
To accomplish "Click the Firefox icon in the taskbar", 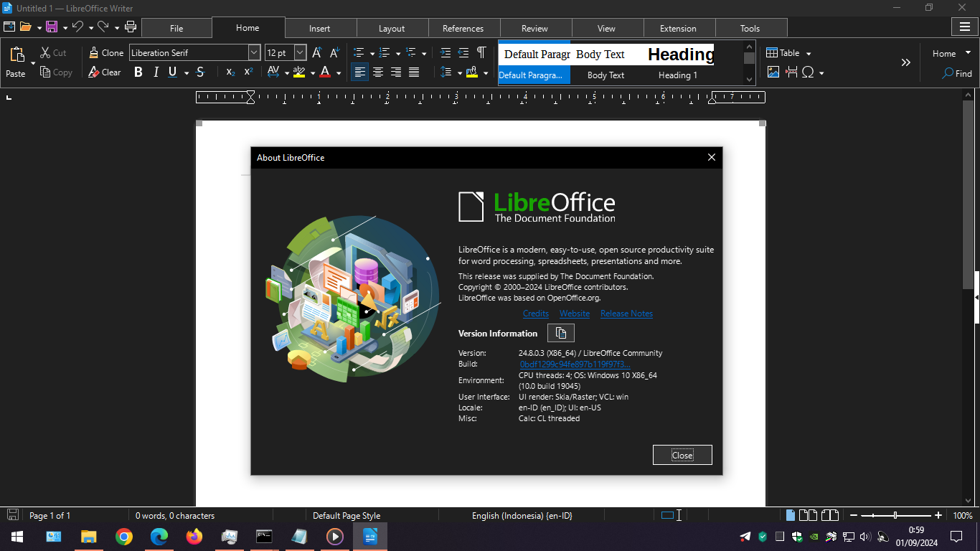I will 194,537.
